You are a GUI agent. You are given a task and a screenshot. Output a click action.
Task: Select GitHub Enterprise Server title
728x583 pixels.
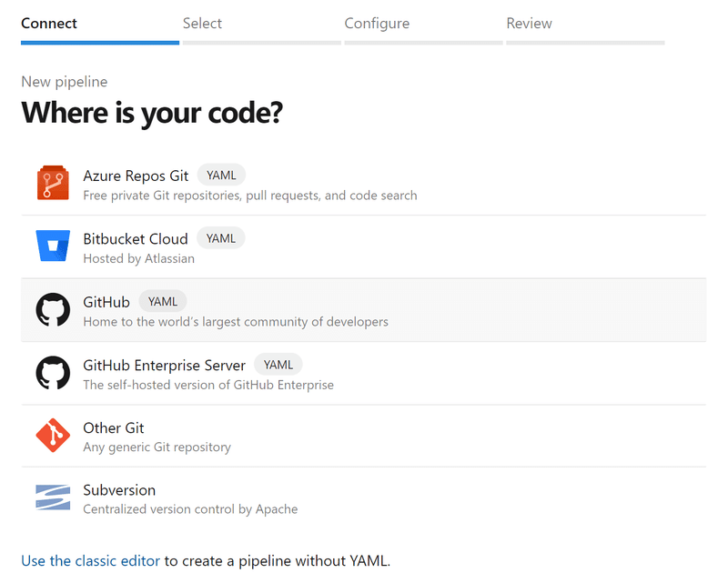[164, 365]
